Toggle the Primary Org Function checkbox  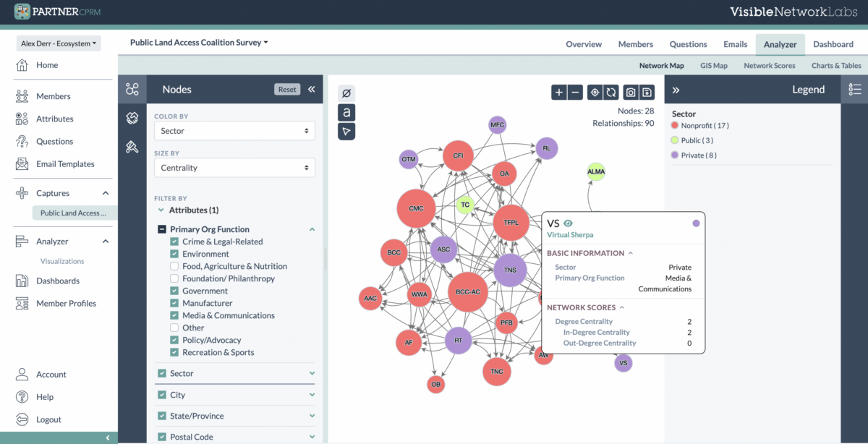click(x=162, y=229)
